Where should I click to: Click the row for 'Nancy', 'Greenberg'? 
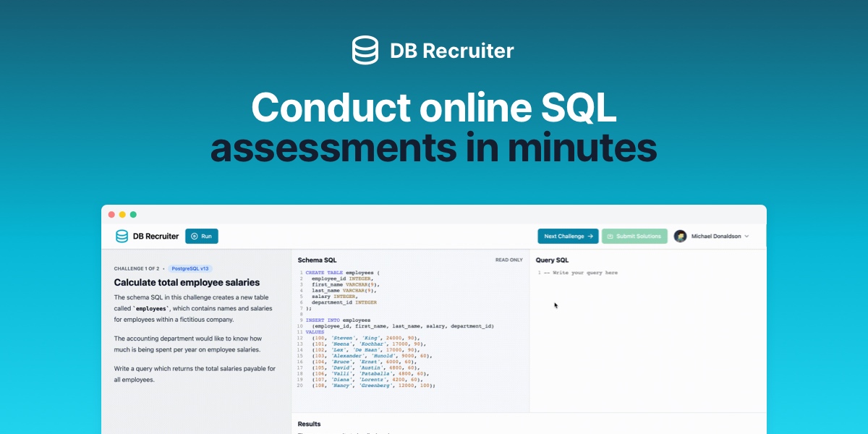tap(374, 386)
